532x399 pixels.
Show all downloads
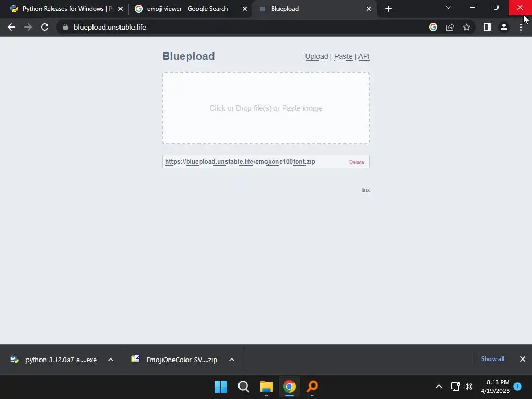point(493,359)
